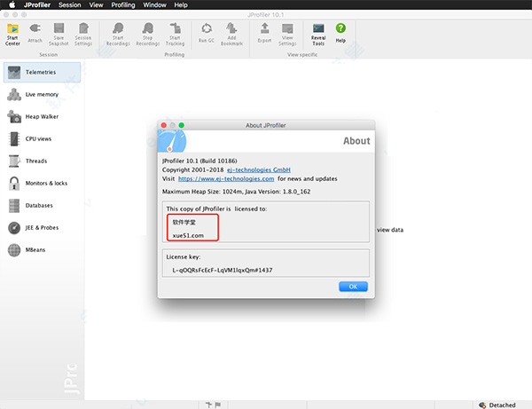The width and height of the screenshot is (532, 409).
Task: Open Heap Walker in the sidebar
Action: point(42,117)
